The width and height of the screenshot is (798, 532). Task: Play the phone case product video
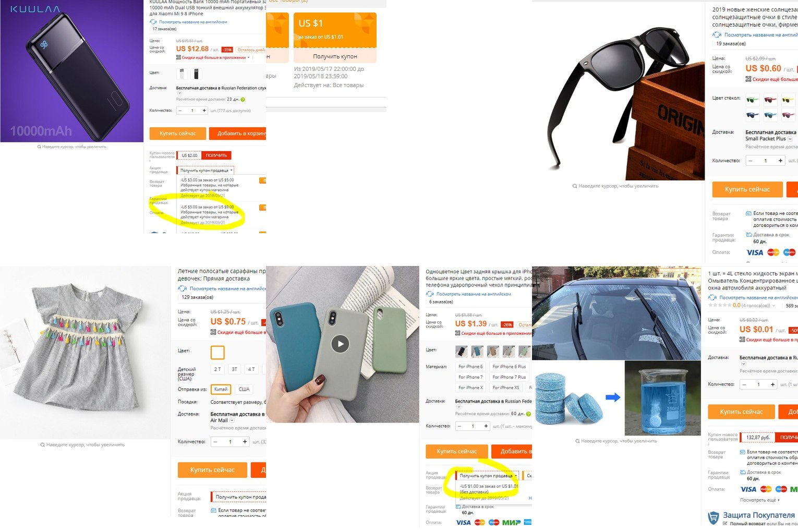(x=341, y=344)
